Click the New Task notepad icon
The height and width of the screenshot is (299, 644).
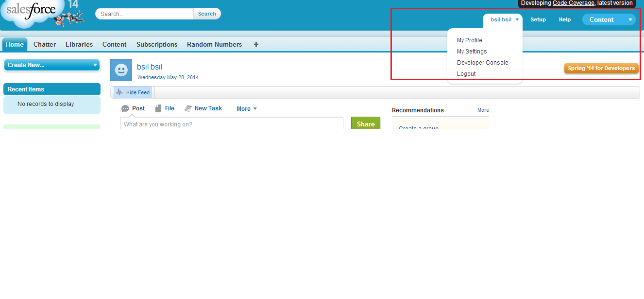click(188, 108)
